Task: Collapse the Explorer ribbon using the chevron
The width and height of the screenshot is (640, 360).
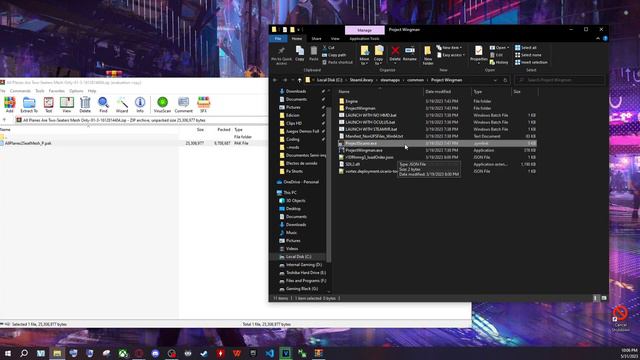Action: (x=598, y=38)
